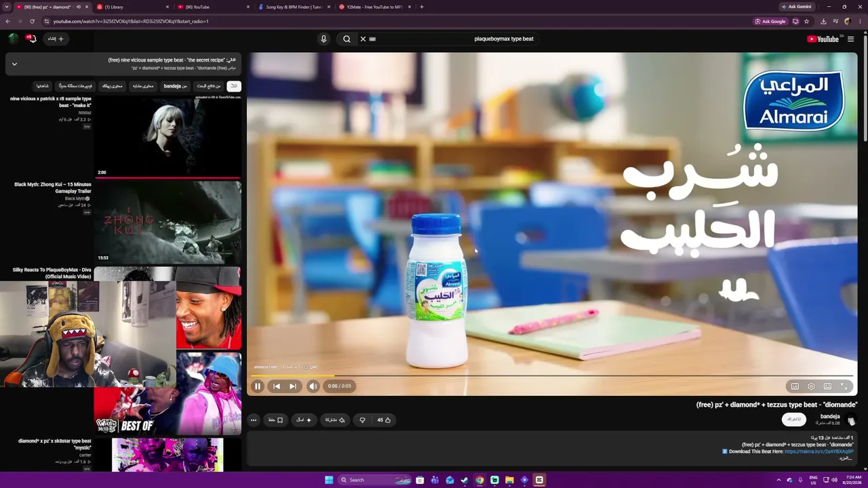Collapse the playlist panel with the chevron
This screenshot has height=488, width=868.
coord(14,64)
